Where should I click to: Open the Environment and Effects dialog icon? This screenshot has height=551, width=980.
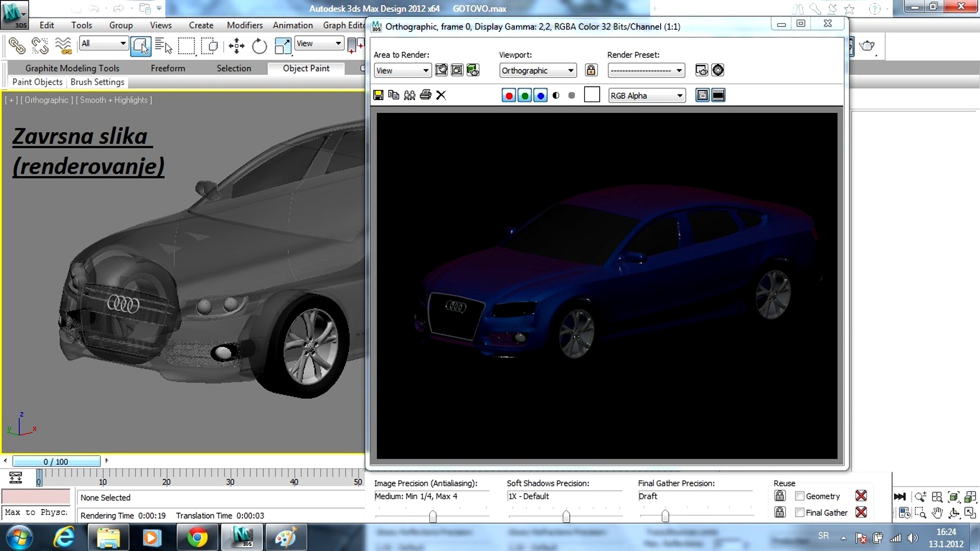(718, 70)
